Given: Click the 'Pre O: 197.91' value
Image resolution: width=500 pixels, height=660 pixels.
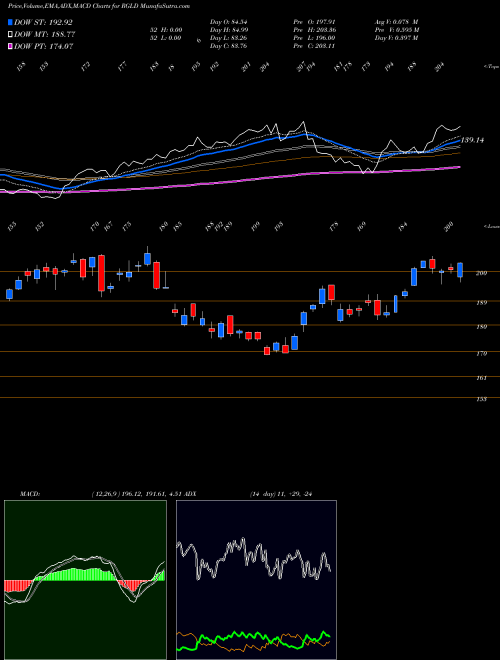Looking at the screenshot, I should click(x=314, y=22).
